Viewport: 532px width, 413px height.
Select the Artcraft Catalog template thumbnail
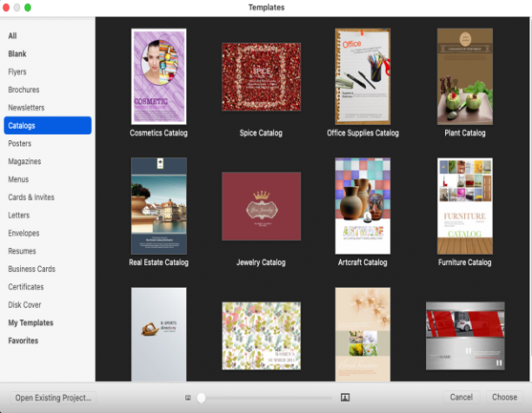(x=362, y=206)
